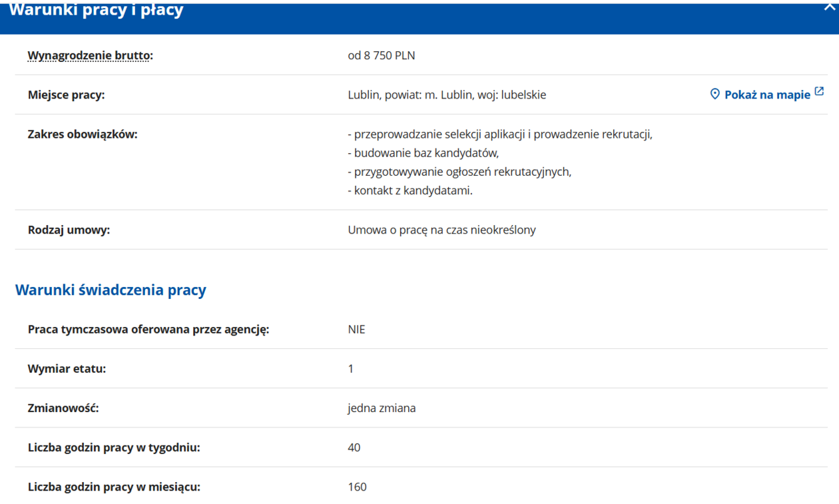839x504 pixels.
Task: Click the Zakres obowiązków label
Action: [83, 134]
